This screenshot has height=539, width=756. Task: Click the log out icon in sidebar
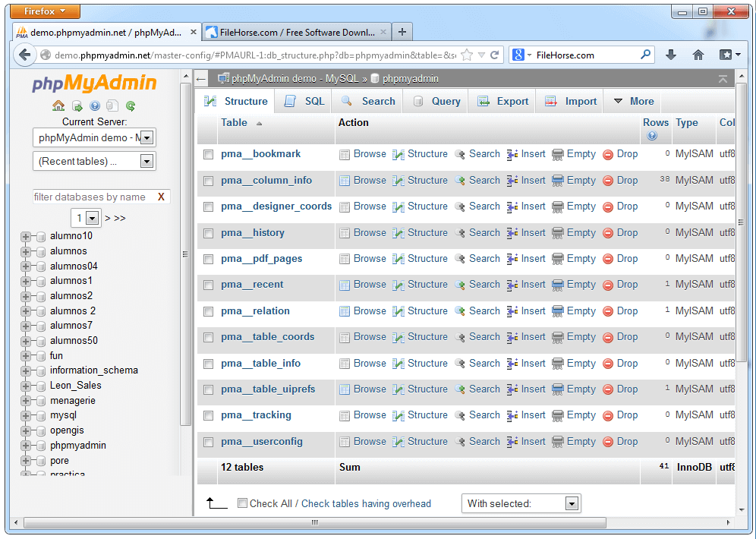pos(77,106)
